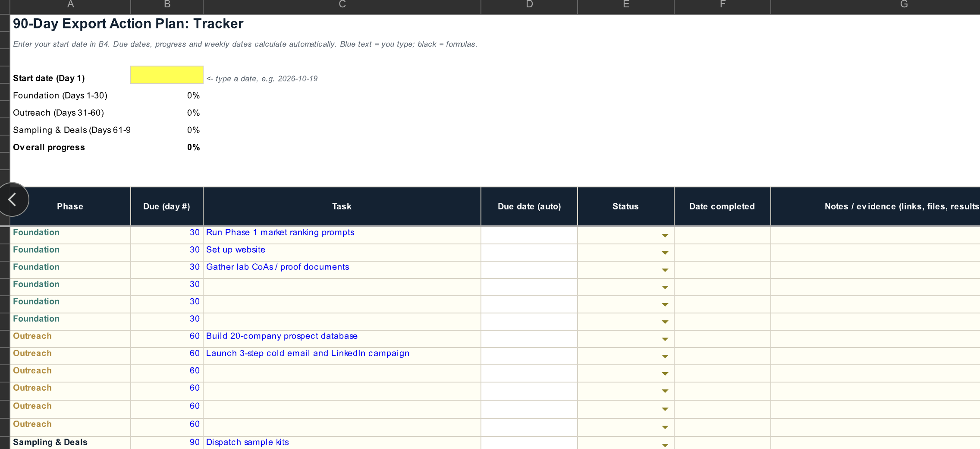Click the 'Due date (auto)' header cell
The image size is (980, 449).
(x=529, y=206)
